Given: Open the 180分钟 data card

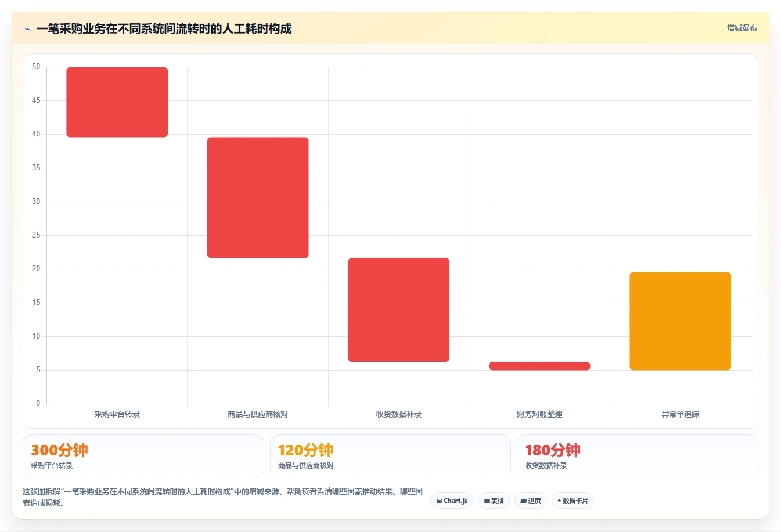Looking at the screenshot, I should coord(638,456).
